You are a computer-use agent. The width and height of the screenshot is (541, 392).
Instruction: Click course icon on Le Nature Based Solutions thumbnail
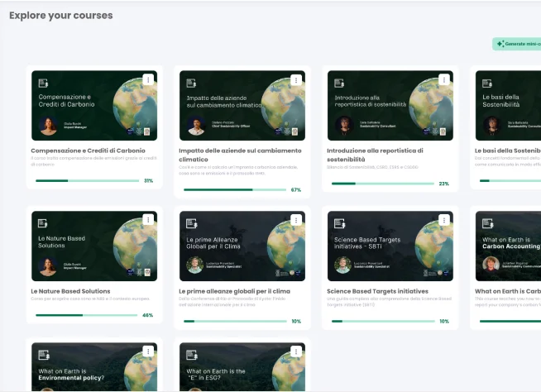tap(43, 223)
